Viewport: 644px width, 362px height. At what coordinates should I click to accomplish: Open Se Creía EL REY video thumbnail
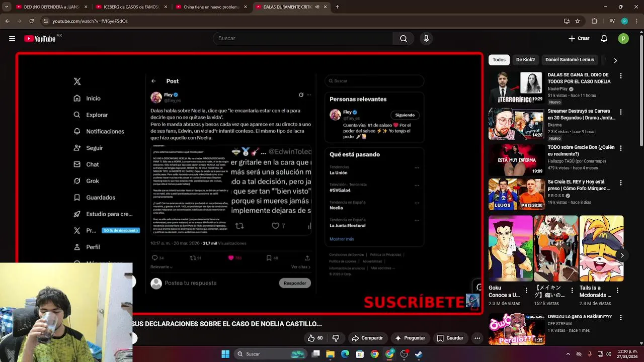(x=516, y=194)
